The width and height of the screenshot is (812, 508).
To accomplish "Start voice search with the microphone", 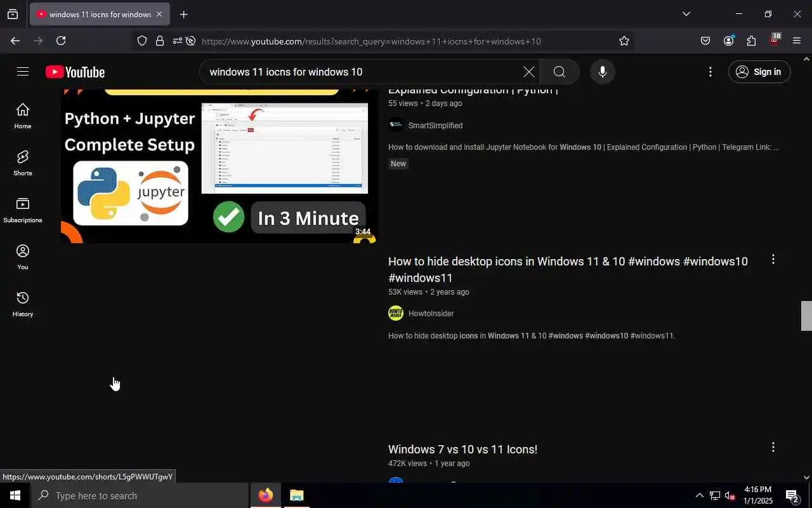I will (x=603, y=72).
